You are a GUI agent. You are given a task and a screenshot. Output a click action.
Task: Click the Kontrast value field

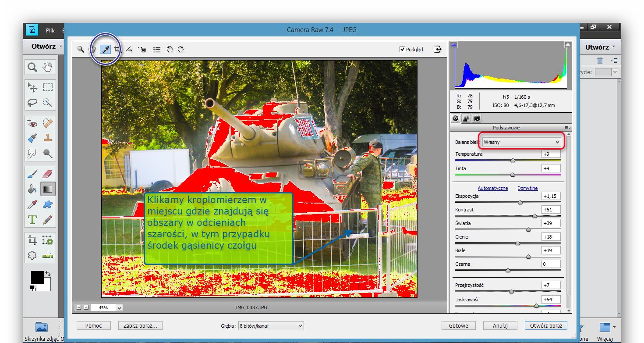[551, 210]
